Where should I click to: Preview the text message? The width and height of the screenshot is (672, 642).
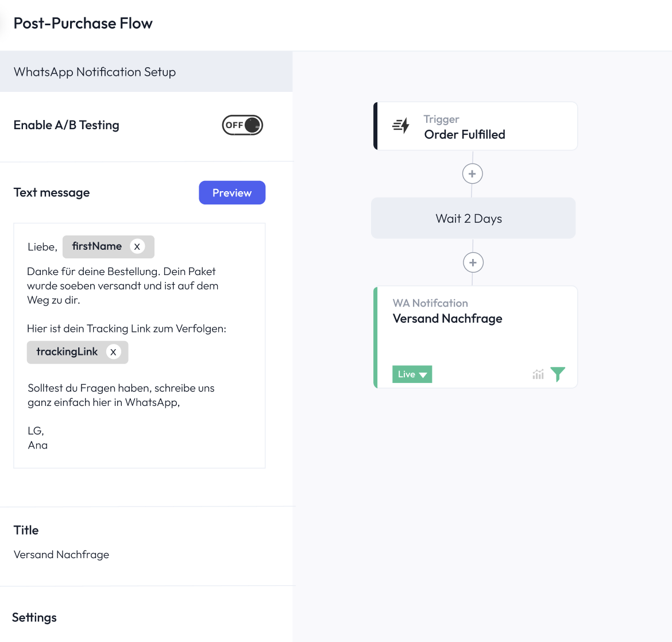(232, 192)
